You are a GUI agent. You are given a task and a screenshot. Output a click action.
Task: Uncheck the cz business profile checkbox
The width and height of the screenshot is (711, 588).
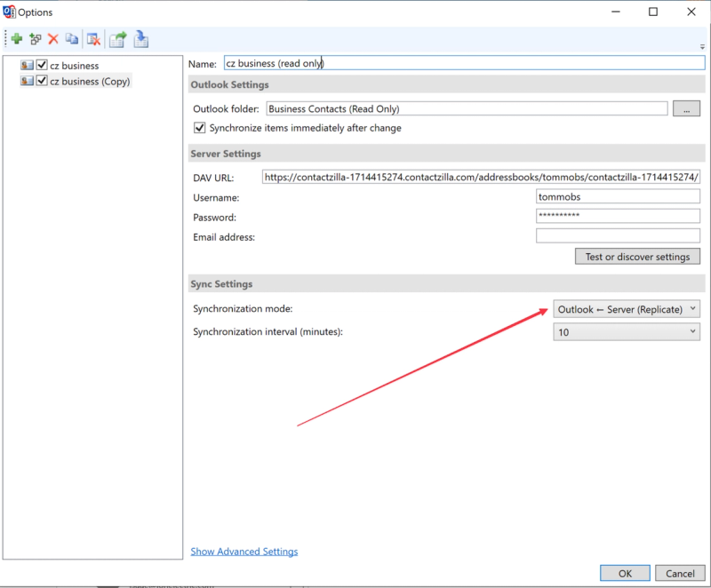point(42,65)
